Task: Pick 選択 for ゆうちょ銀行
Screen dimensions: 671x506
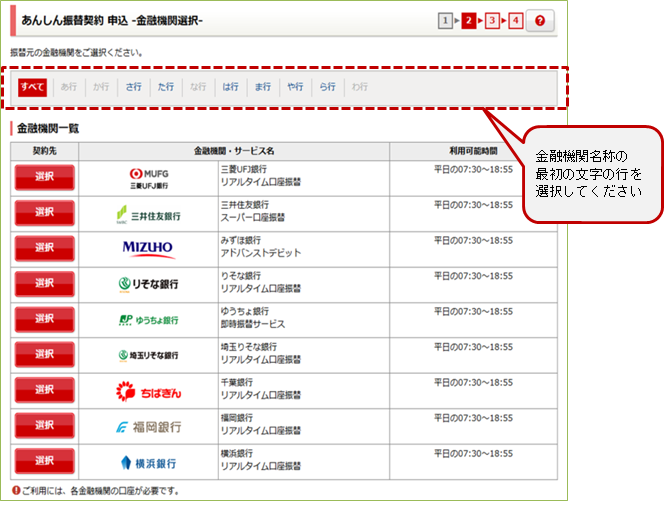Action: (x=45, y=319)
